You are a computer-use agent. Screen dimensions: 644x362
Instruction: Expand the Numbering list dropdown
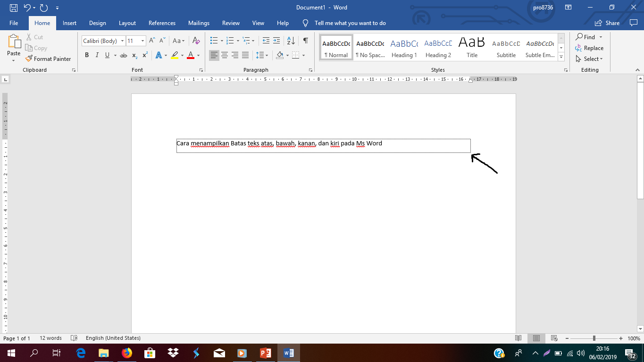(x=238, y=41)
